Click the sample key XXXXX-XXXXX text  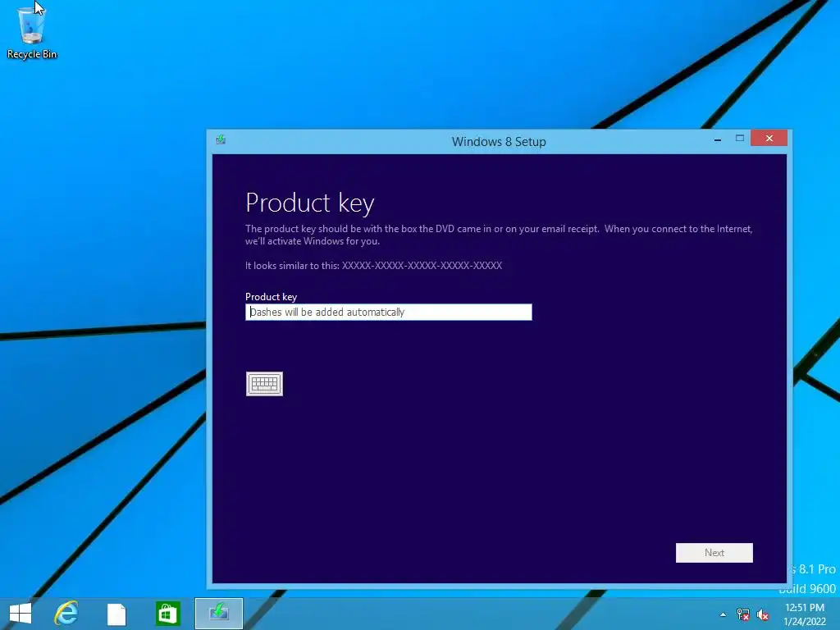pos(422,266)
